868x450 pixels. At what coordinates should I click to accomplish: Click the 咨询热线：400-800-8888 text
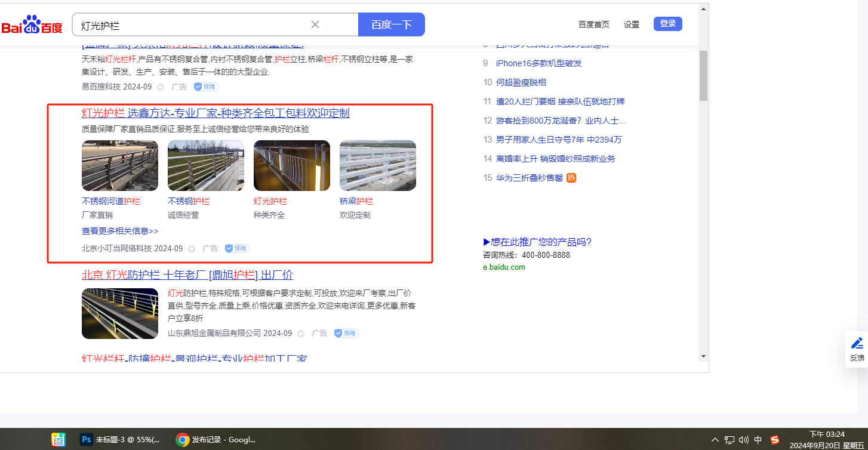tap(527, 255)
